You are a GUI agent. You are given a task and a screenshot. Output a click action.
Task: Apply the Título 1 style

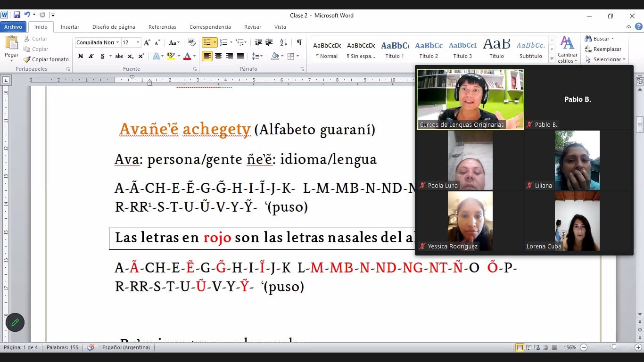click(x=395, y=49)
